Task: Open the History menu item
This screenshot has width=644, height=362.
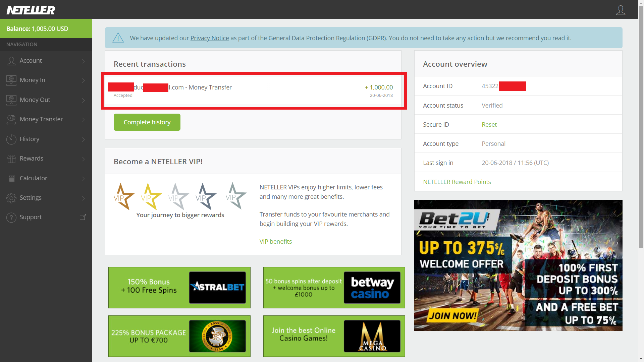Action: click(x=30, y=139)
